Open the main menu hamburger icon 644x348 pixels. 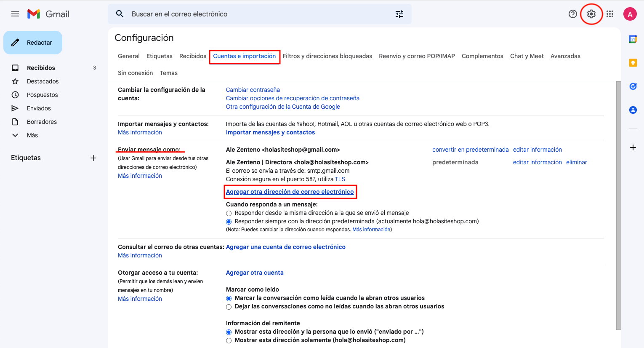[15, 14]
